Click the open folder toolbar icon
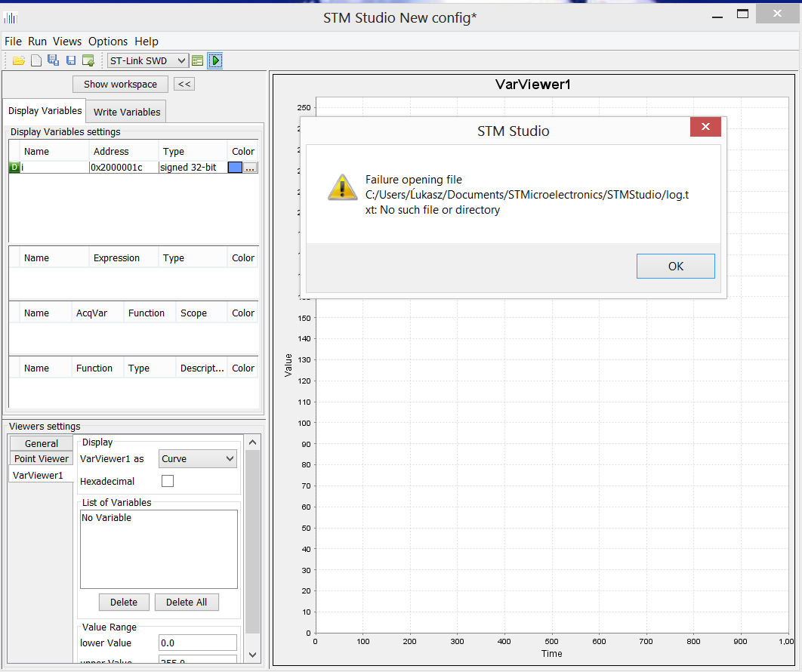 coord(19,60)
